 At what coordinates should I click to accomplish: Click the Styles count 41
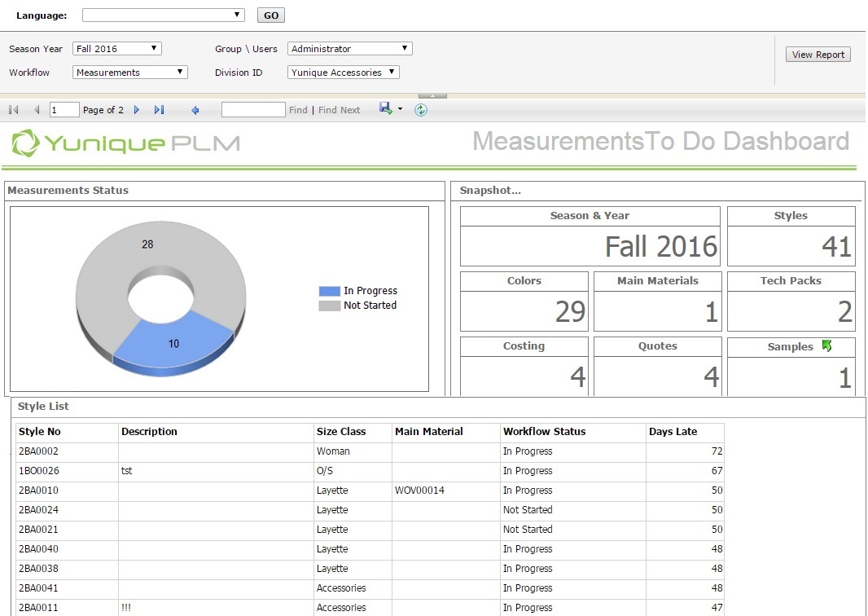click(x=836, y=247)
